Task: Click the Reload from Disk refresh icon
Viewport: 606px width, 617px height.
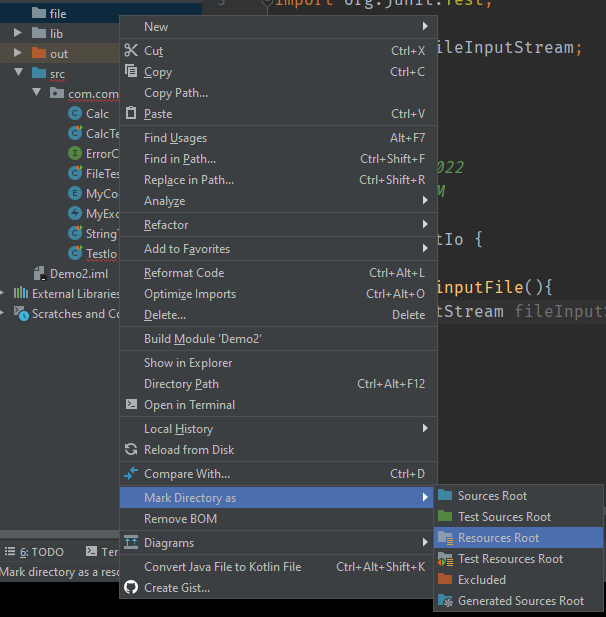Action: pos(131,449)
